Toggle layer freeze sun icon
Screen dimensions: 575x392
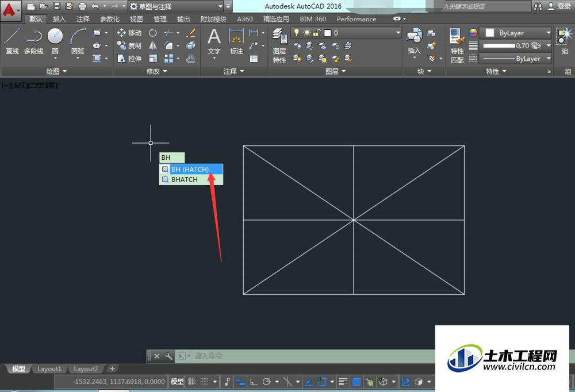pyautogui.click(x=306, y=33)
